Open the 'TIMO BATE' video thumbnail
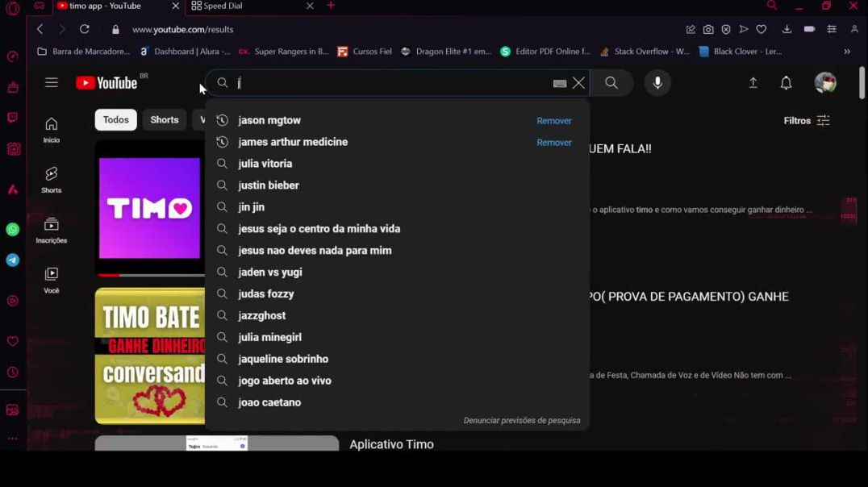 [x=150, y=356]
